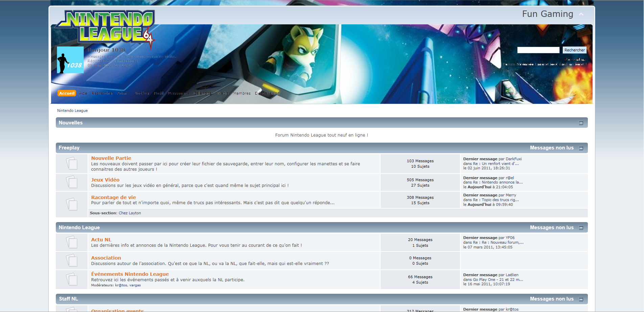Open moderator vargas profile
The image size is (644, 312).
coord(135,285)
